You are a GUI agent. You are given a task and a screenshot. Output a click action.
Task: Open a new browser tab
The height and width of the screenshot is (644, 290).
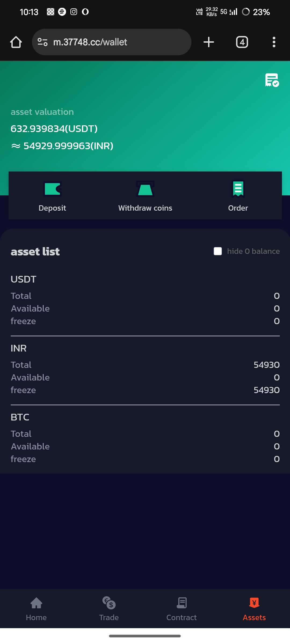click(x=209, y=42)
